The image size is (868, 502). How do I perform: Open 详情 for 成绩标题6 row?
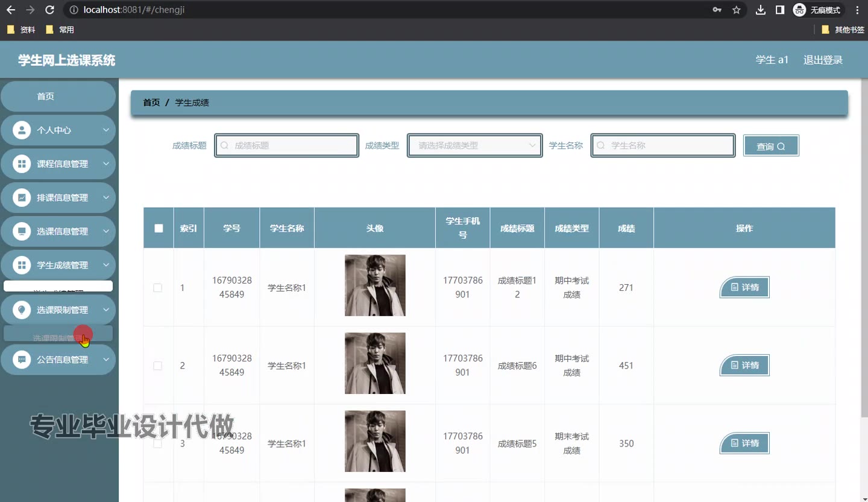click(x=744, y=365)
